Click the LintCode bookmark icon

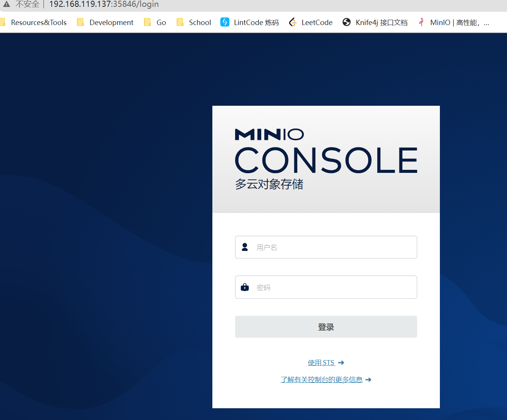click(x=225, y=22)
